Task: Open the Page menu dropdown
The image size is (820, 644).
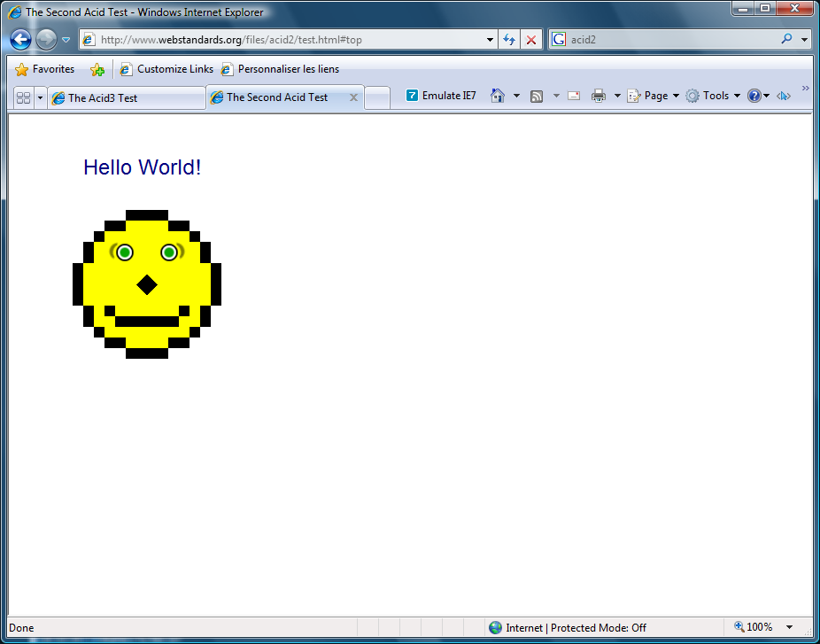Action: pos(654,96)
